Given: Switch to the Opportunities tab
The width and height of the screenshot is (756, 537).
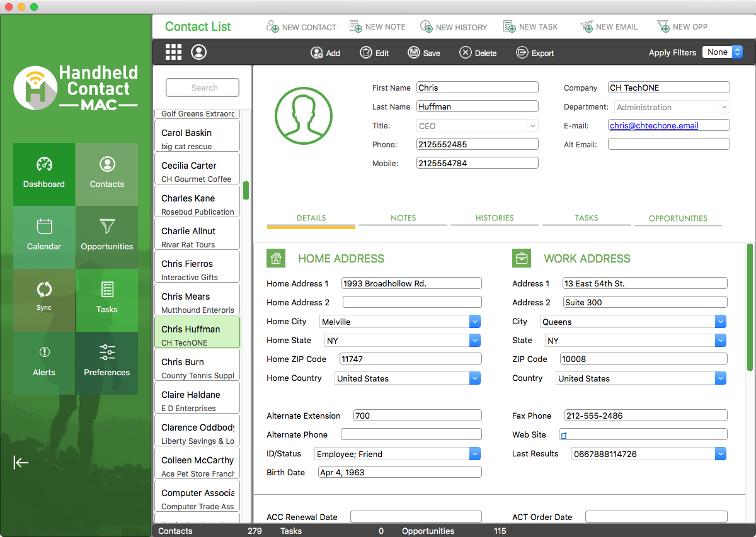Looking at the screenshot, I should (678, 218).
